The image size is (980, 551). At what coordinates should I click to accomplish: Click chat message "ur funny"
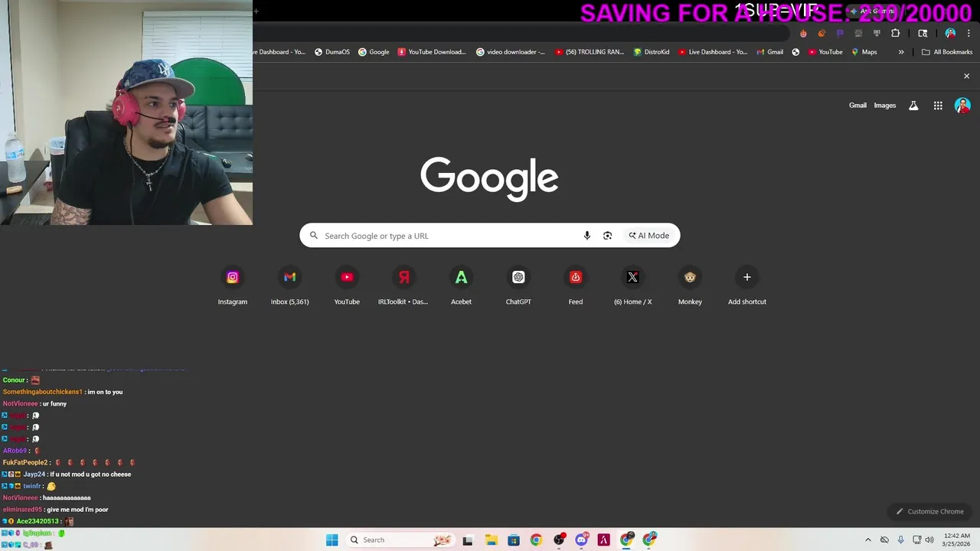56,404
